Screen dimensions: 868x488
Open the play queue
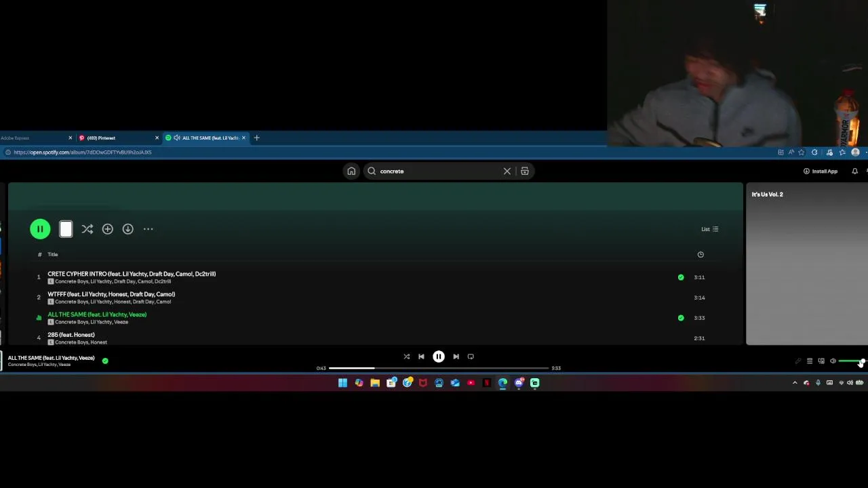(x=810, y=361)
